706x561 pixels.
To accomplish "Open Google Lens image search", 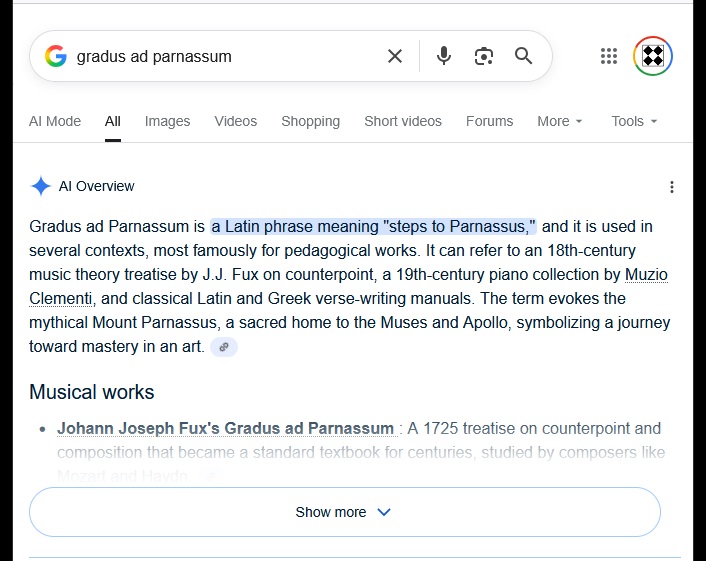I will pyautogui.click(x=484, y=56).
